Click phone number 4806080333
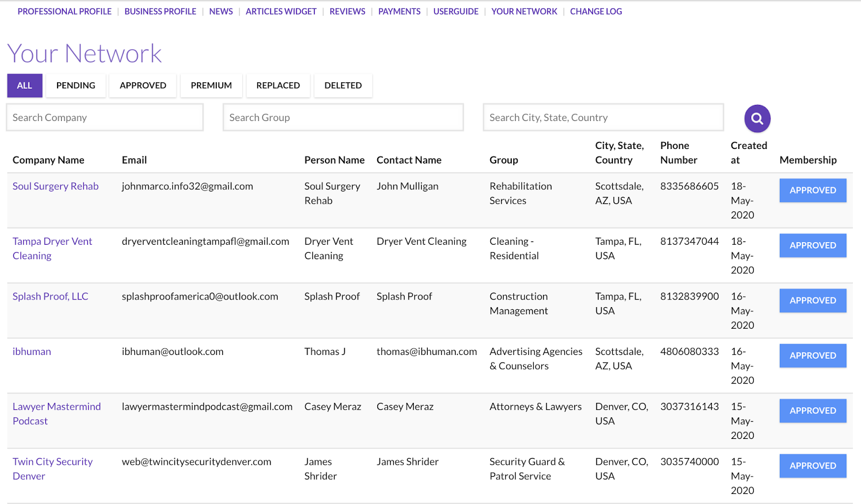The width and height of the screenshot is (861, 504). tap(689, 351)
